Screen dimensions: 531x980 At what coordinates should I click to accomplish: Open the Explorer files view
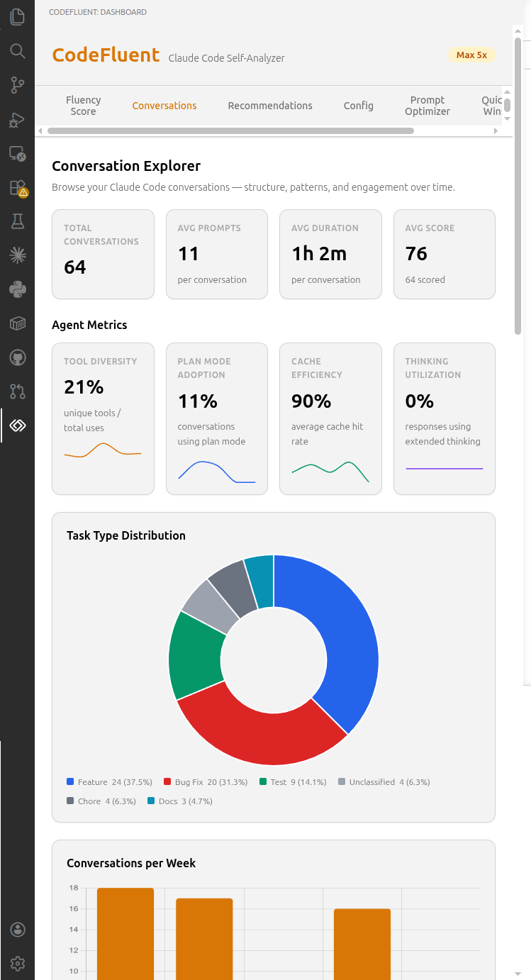pos(17,17)
